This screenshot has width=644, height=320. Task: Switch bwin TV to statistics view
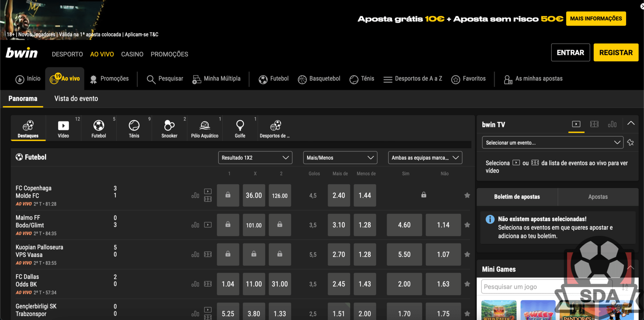(612, 124)
